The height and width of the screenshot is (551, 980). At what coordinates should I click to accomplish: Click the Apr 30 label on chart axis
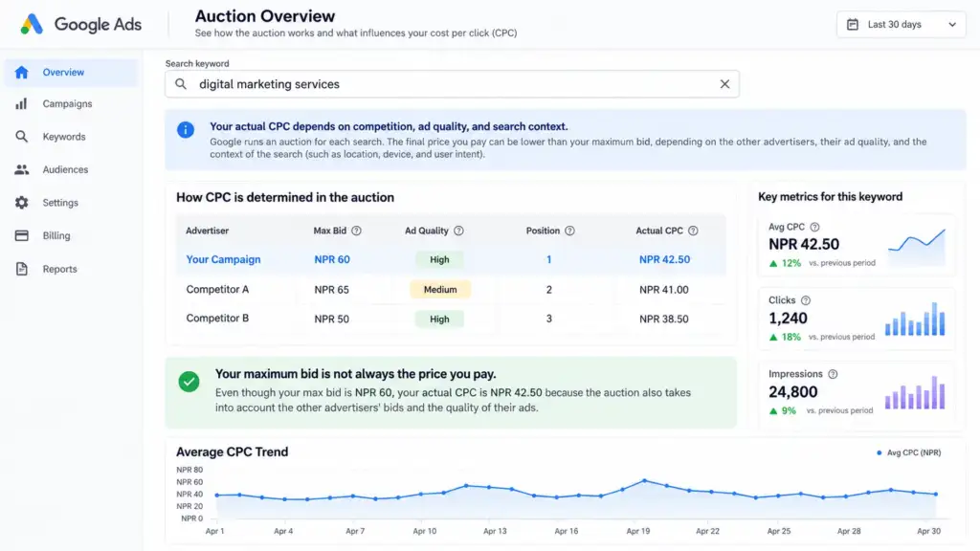tap(928, 531)
